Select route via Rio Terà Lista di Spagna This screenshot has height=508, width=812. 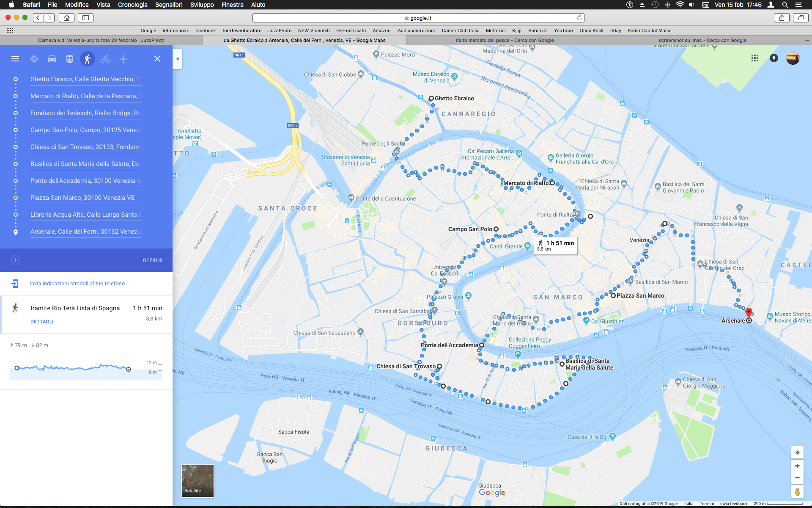coord(86,315)
